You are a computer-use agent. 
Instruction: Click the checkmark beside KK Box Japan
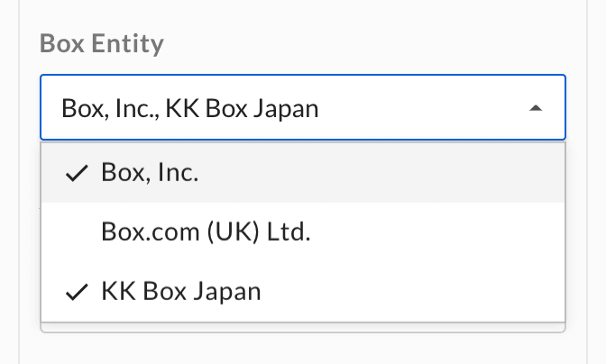click(x=77, y=292)
